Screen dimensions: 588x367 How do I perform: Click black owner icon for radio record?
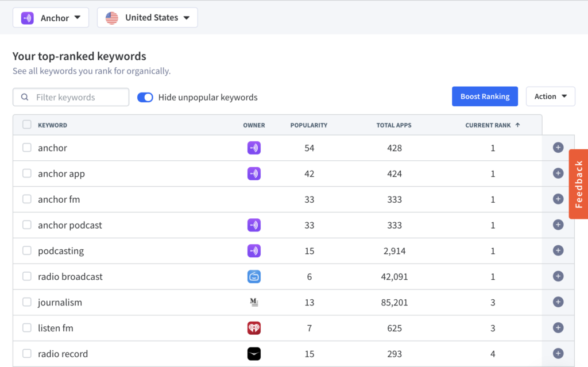pyautogui.click(x=254, y=354)
